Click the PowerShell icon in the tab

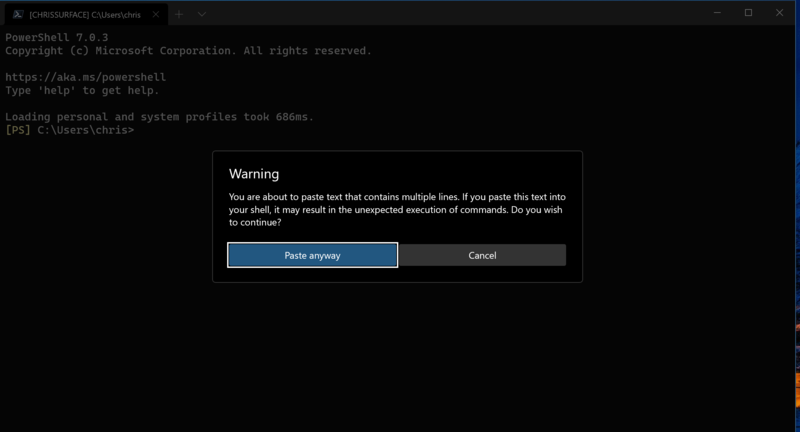pos(18,14)
